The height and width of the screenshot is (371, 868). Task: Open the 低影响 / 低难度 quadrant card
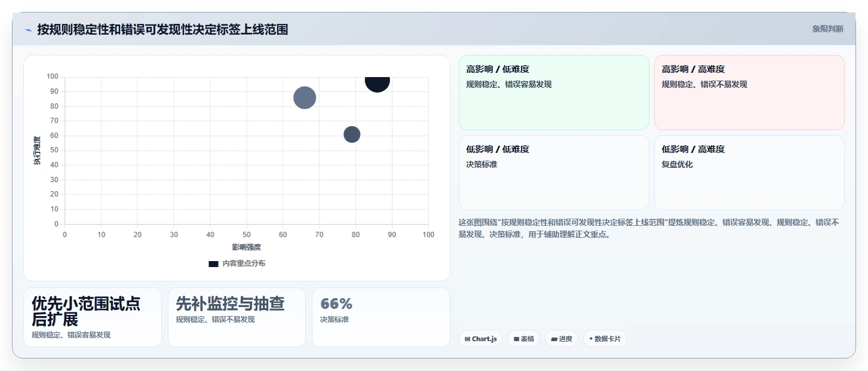click(x=554, y=173)
